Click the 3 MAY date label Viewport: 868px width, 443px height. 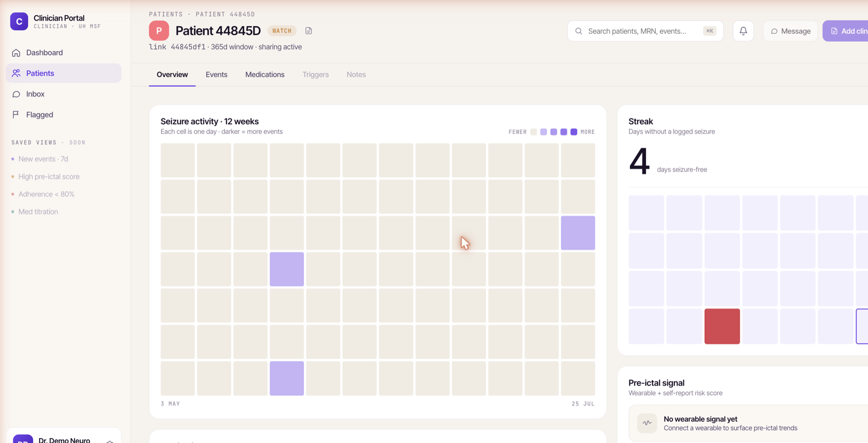click(170, 404)
